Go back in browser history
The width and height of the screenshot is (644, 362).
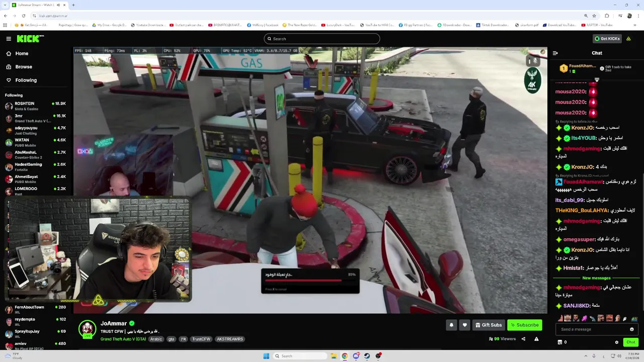pyautogui.click(x=5, y=16)
